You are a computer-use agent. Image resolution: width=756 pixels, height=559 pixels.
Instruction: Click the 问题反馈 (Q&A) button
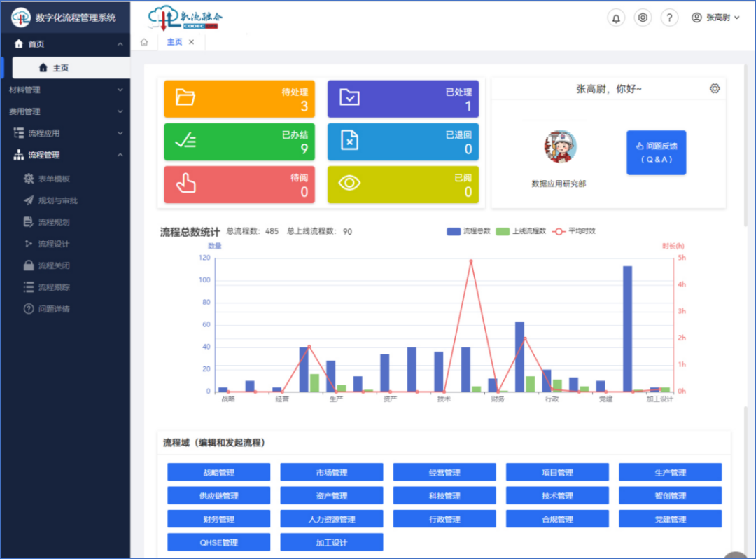[x=656, y=153]
